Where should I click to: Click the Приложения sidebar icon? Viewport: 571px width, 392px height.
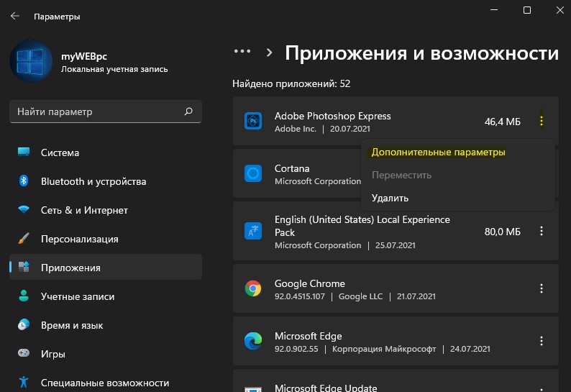pyautogui.click(x=24, y=267)
